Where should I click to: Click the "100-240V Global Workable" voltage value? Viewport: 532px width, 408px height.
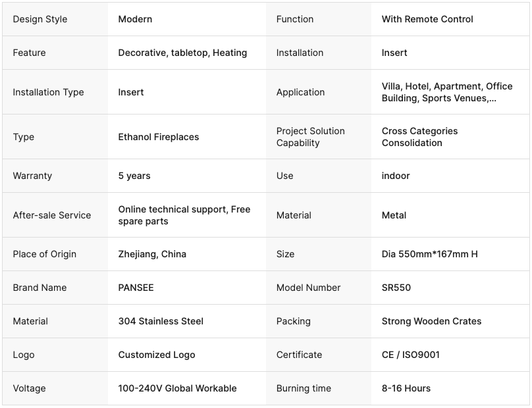(177, 388)
